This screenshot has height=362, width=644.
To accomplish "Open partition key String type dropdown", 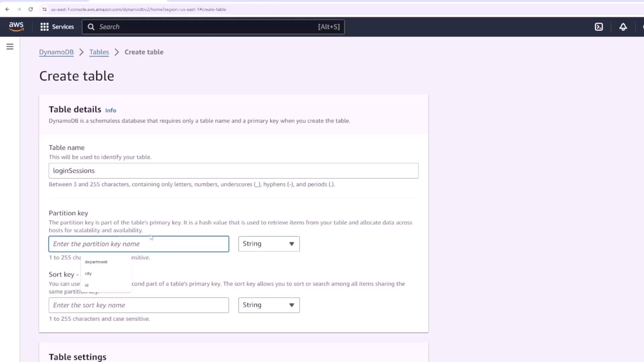I will click(269, 244).
